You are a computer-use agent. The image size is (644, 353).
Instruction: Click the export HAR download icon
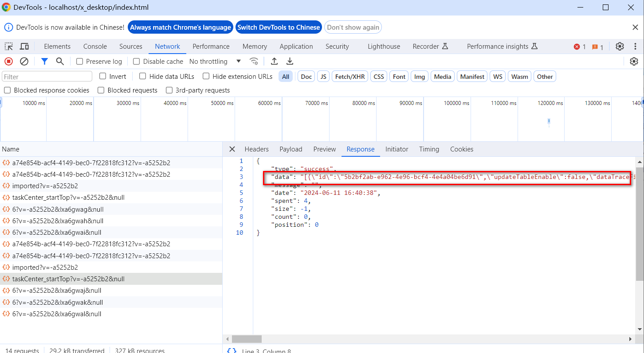(x=290, y=62)
